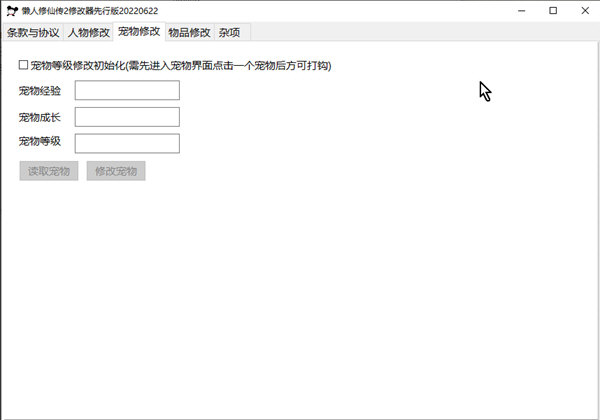The width and height of the screenshot is (600, 420).
Task: Enable 宠物等级修改初始化 checkbox
Action: coord(23,65)
